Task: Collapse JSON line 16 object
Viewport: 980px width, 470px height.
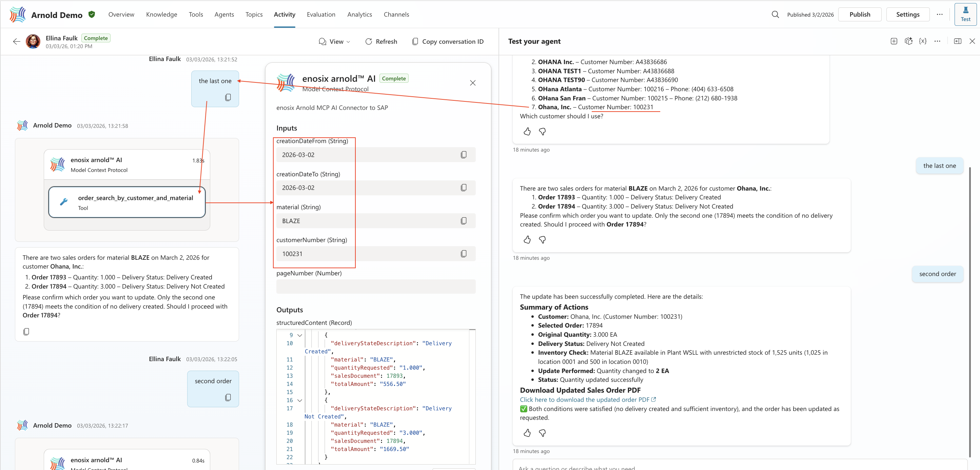Action: click(300, 400)
